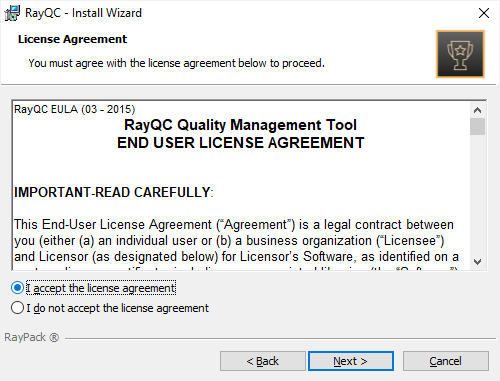Screen dimensions: 500x381
Task: Click the empty scrollbar track below the thumb
Action: 477,195
